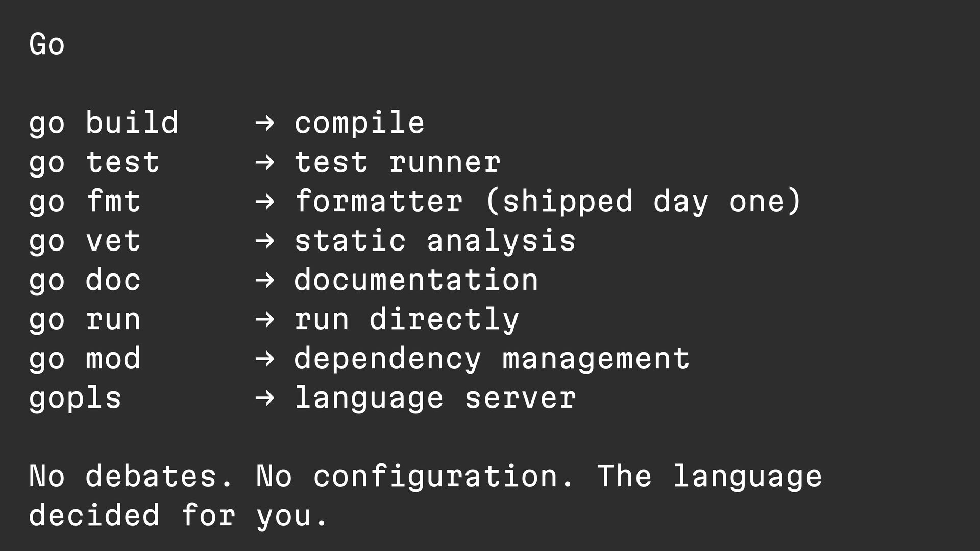Click the arrow beside go fmt
Screen dimensions: 980x551
(x=265, y=202)
